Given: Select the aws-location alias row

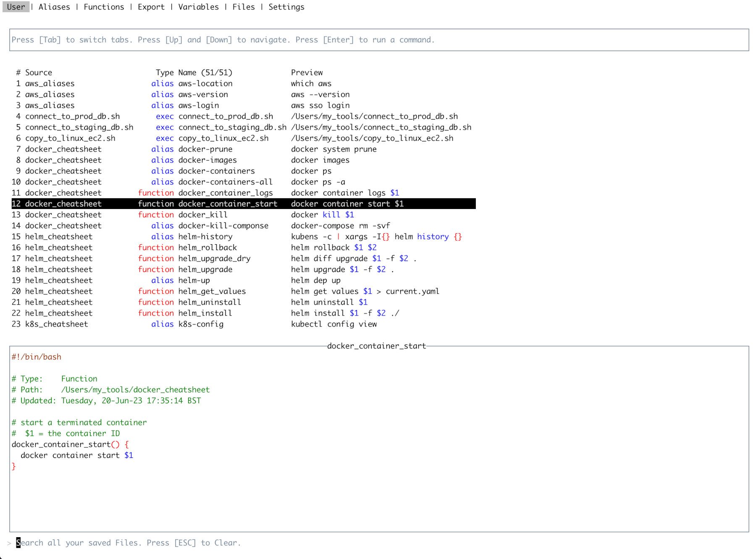Looking at the screenshot, I should coord(205,84).
